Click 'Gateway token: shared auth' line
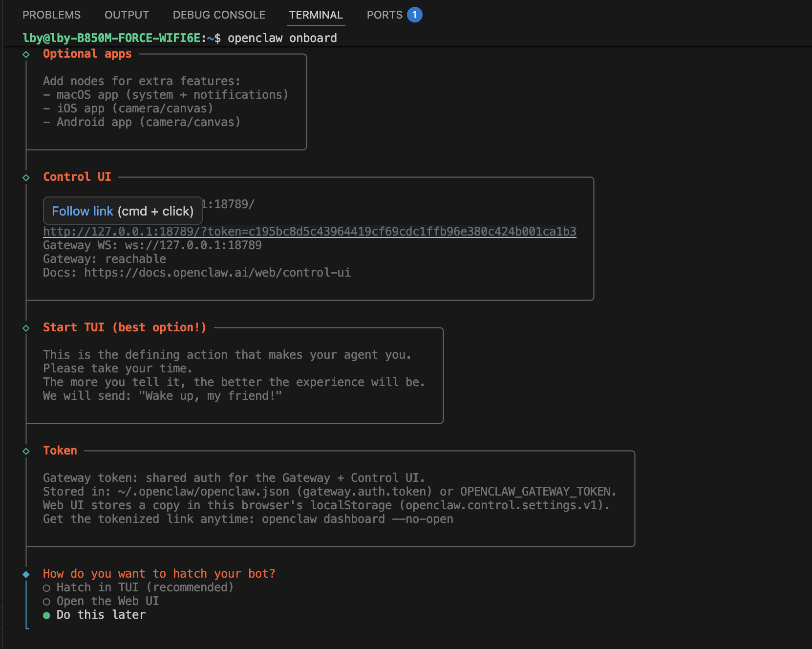This screenshot has height=649, width=812. pyautogui.click(x=234, y=477)
